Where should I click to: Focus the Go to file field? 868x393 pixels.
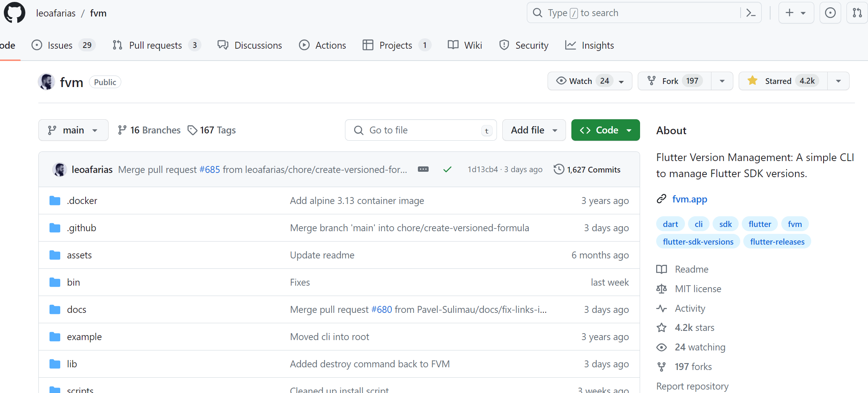click(x=421, y=130)
